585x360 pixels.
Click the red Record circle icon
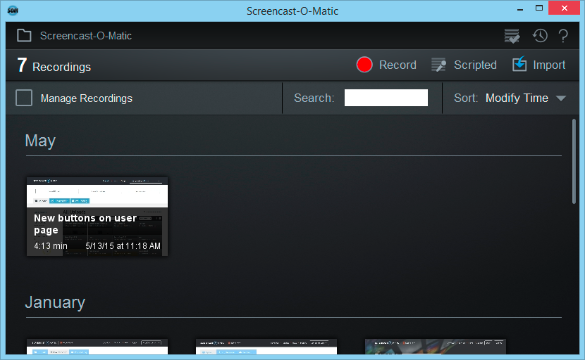364,65
